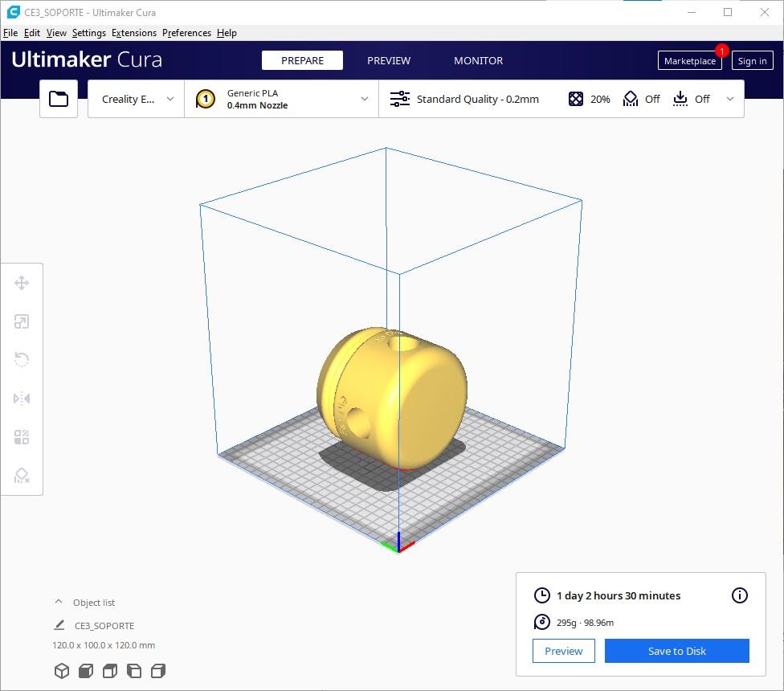Viewport: 784px width, 691px height.
Task: Switch to the PREVIEW stage tab
Action: [x=389, y=60]
